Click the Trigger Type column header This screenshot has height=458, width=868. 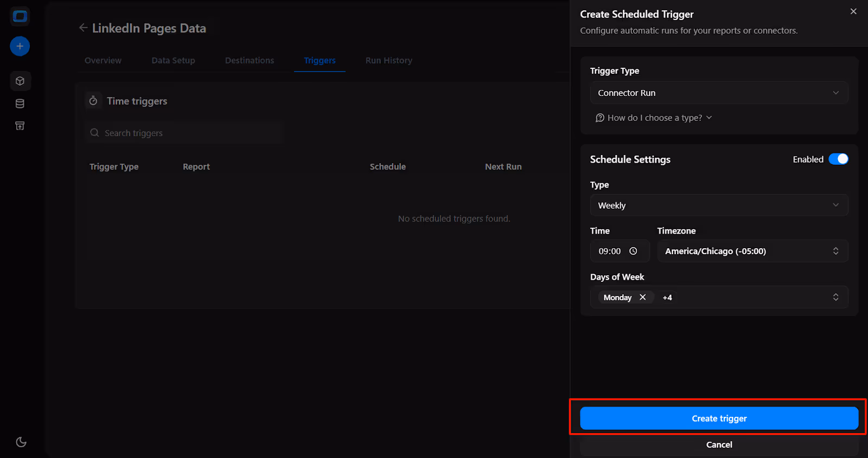pos(114,166)
